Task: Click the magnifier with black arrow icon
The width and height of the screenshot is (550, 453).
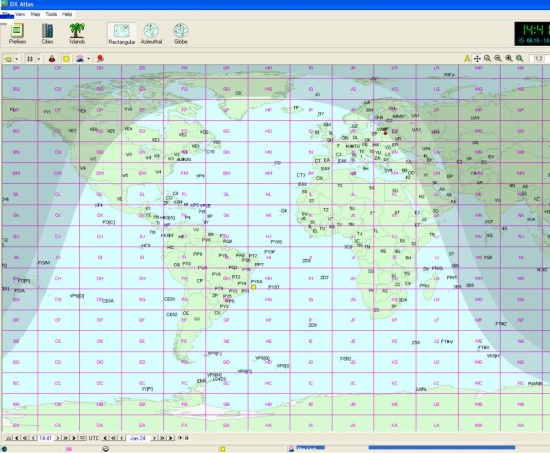Action: point(509,59)
